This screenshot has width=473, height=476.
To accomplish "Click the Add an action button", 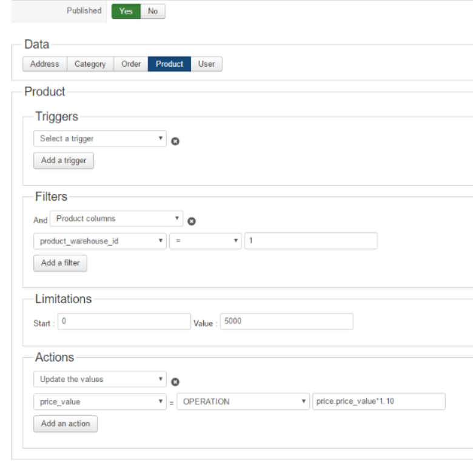I will (65, 424).
